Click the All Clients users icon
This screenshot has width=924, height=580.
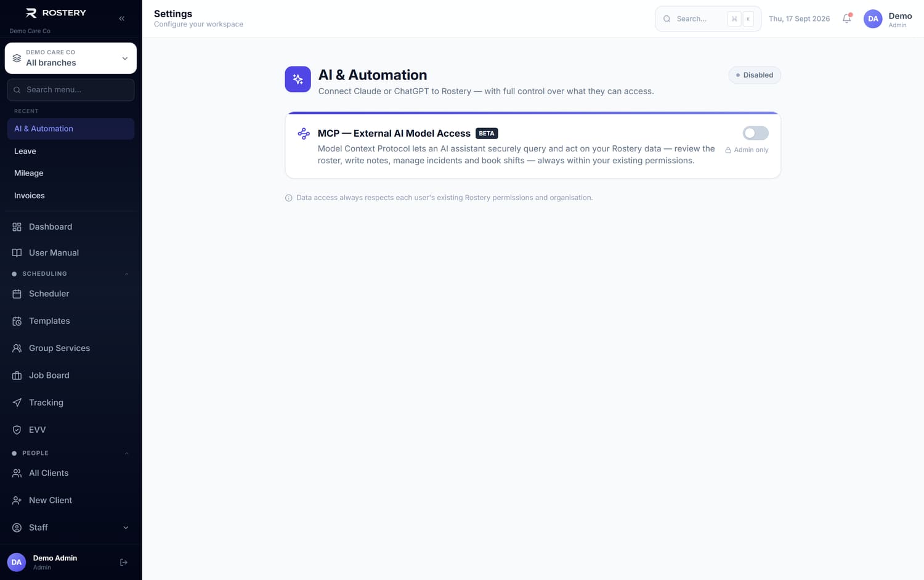coord(17,473)
